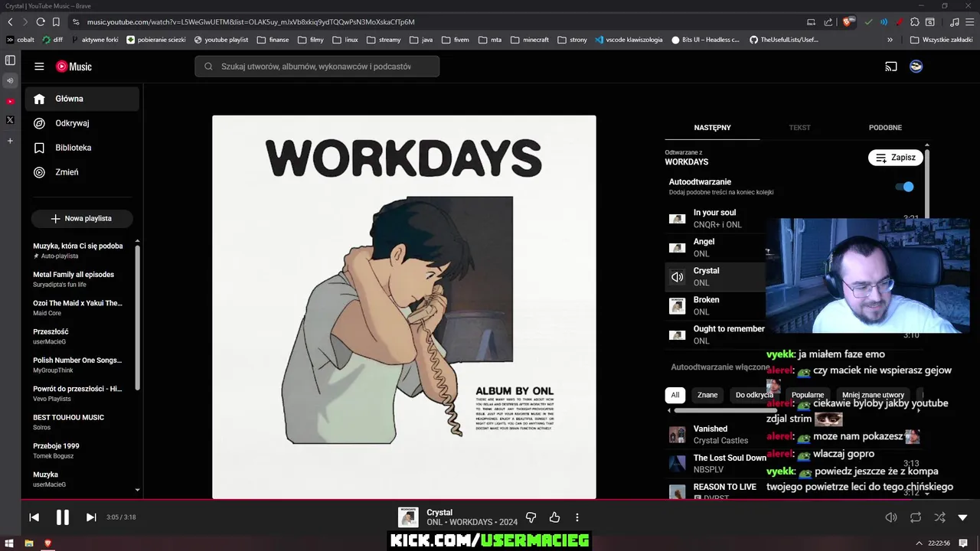This screenshot has height=551, width=980.
Task: Open Przeboje 1999 playlist
Action: pyautogui.click(x=78, y=451)
